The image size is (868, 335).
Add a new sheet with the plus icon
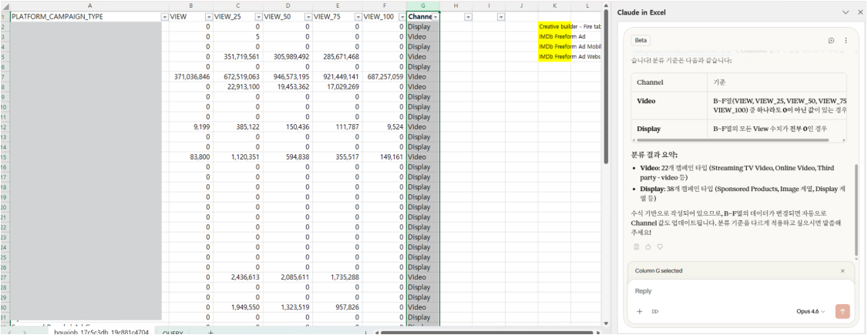pyautogui.click(x=210, y=332)
